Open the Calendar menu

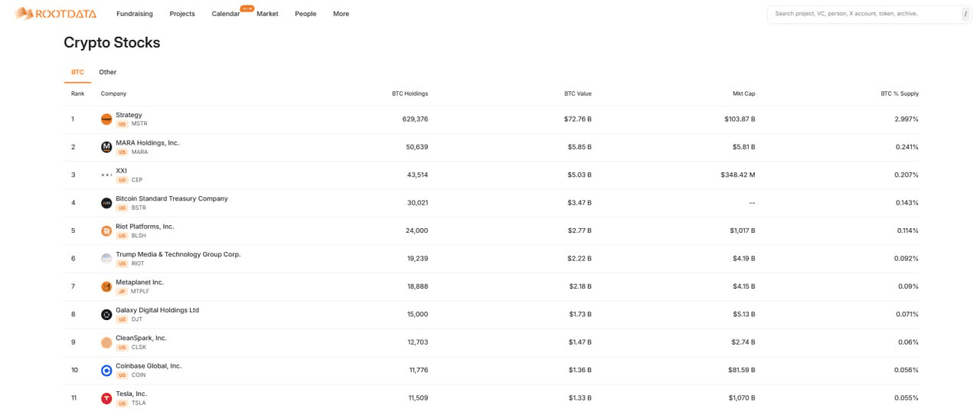[x=226, y=14]
